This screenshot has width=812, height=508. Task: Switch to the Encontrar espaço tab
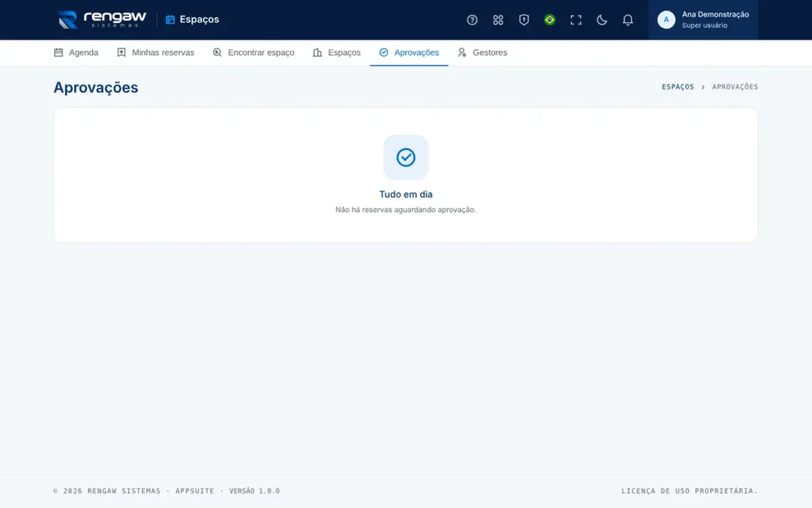click(x=253, y=52)
